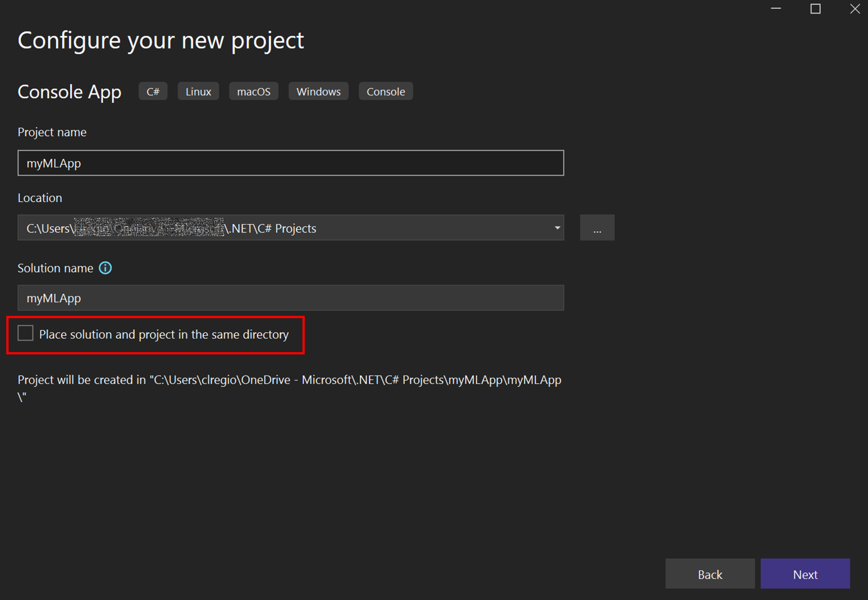
Task: Enable placing solution and project in same directory
Action: tap(25, 333)
